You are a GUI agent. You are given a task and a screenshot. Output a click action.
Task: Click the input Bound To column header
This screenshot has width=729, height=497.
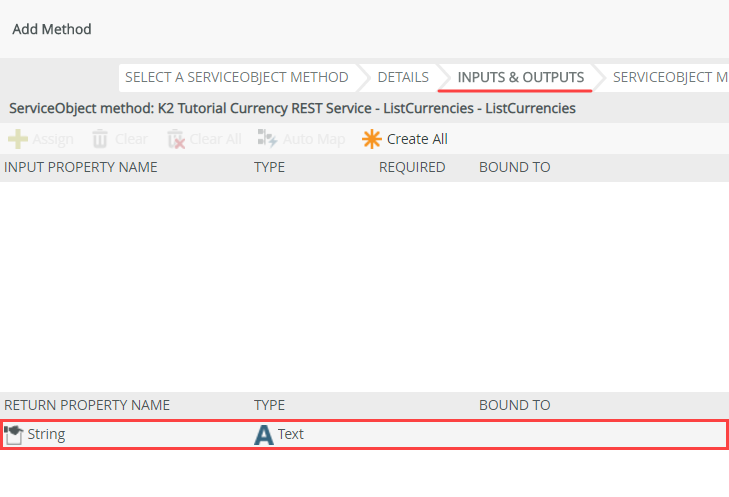point(514,167)
